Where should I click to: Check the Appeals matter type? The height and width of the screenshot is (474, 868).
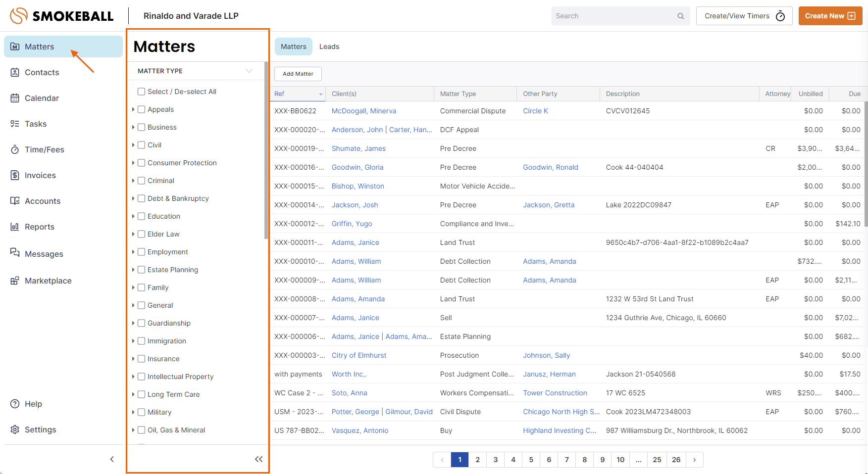[142, 109]
